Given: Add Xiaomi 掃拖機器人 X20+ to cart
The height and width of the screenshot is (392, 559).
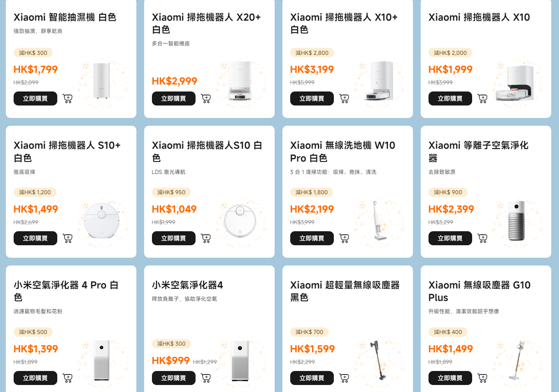Looking at the screenshot, I should 206,98.
